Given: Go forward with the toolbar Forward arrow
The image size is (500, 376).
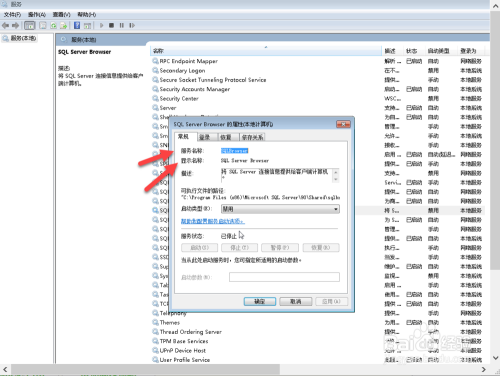Looking at the screenshot, I should click(x=15, y=25).
